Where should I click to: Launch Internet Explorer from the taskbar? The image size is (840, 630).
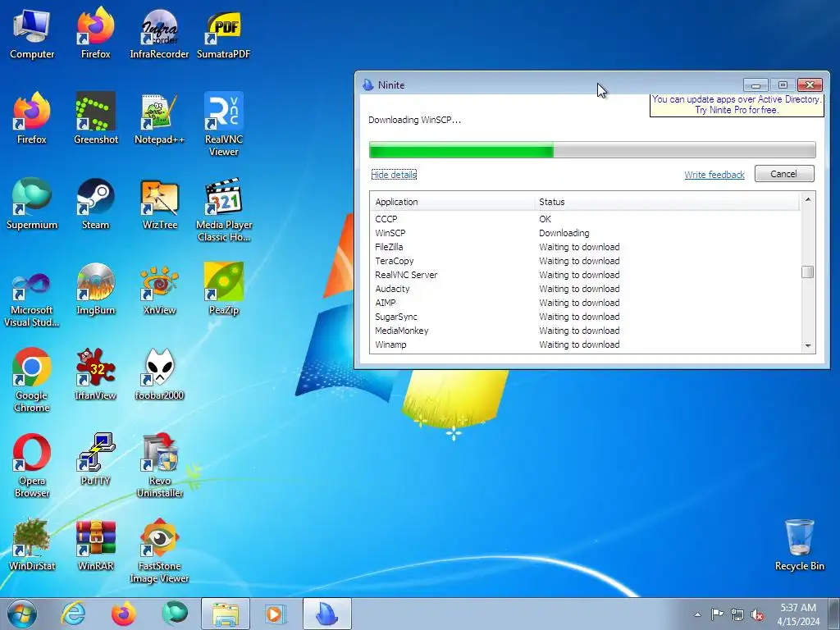click(73, 614)
